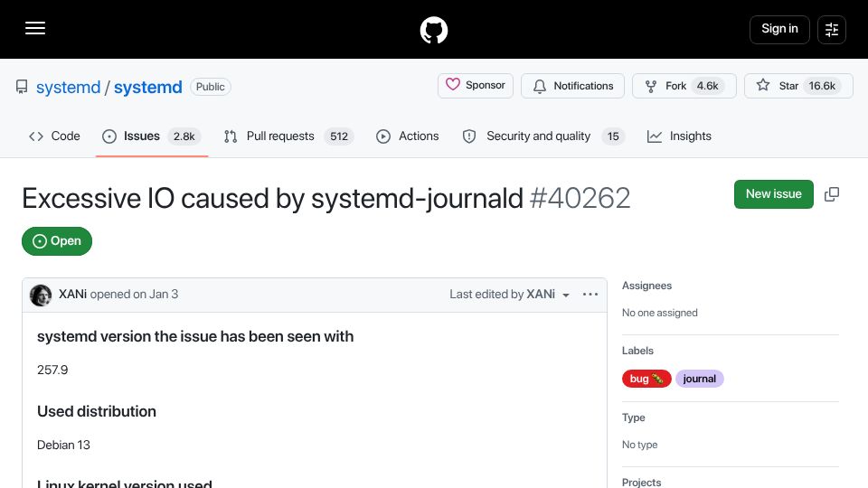Open Security and quality tab
The image size is (868, 488).
tap(543, 136)
